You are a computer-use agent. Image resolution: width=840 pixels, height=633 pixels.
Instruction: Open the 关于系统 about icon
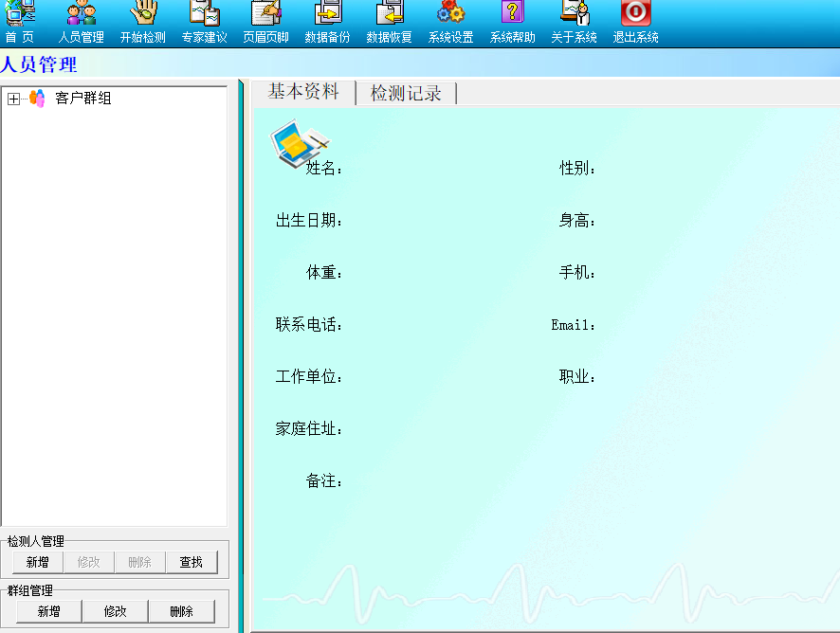tap(575, 14)
